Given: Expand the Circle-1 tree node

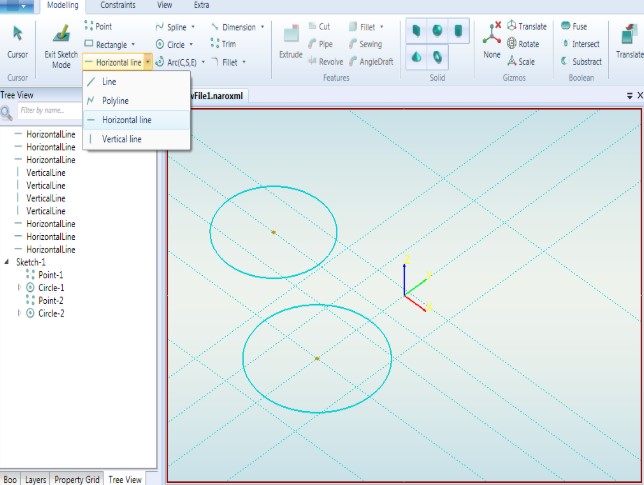Looking at the screenshot, I should (19, 288).
